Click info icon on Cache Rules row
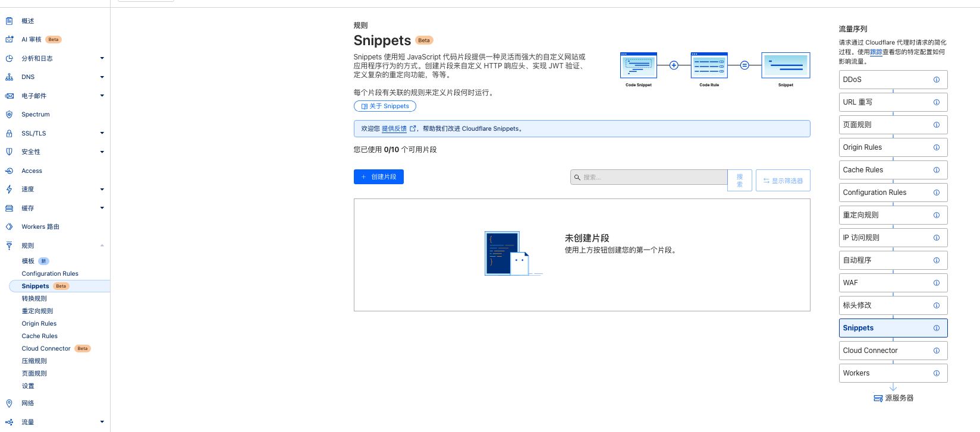This screenshot has height=432, width=980. (936, 170)
